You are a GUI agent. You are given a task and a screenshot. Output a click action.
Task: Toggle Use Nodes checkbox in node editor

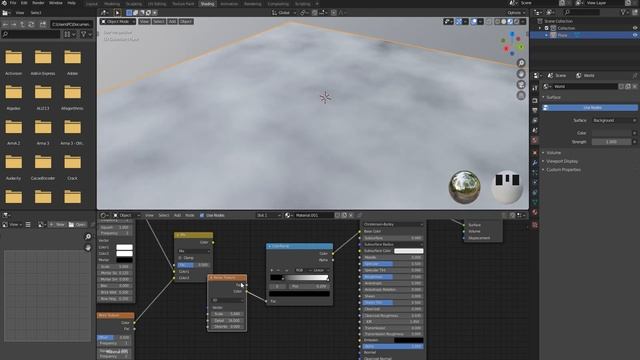[x=202, y=215]
